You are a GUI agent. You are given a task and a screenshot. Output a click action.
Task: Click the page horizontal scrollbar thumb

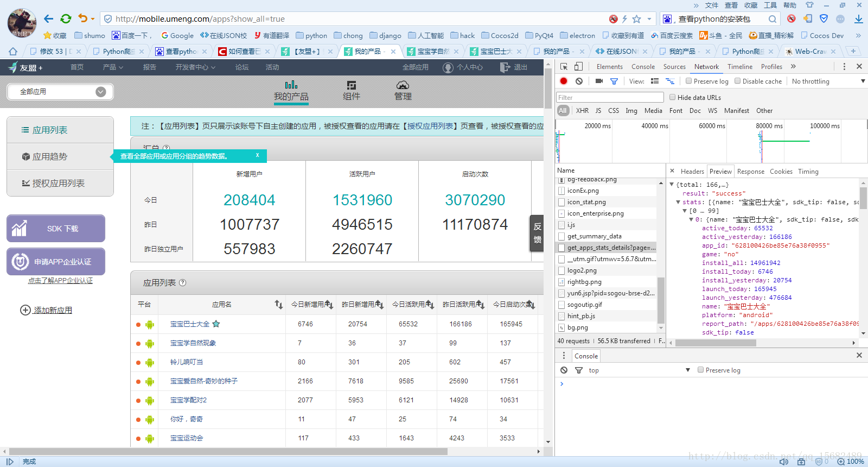click(x=228, y=451)
